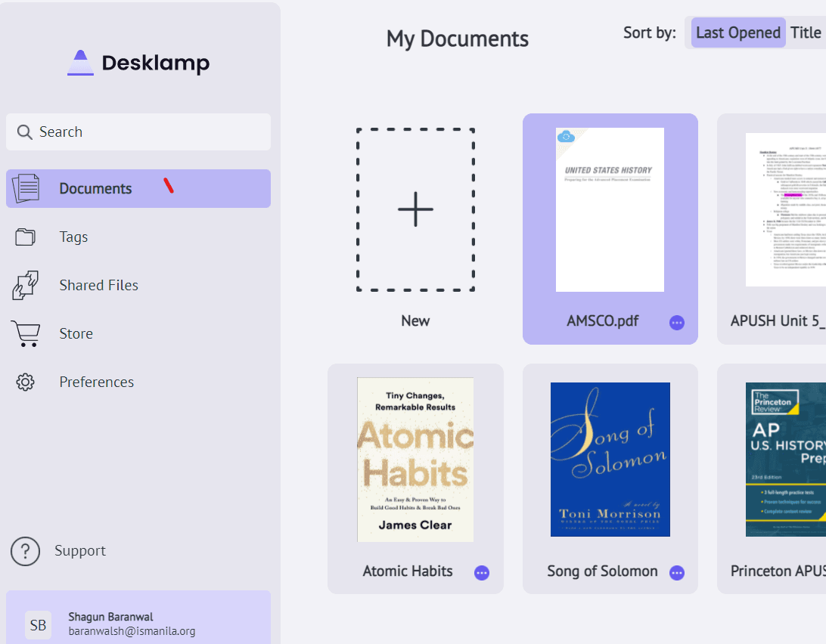Screen dimensions: 826x644
Task: Click the Atomic Habits title text
Action: (408, 571)
